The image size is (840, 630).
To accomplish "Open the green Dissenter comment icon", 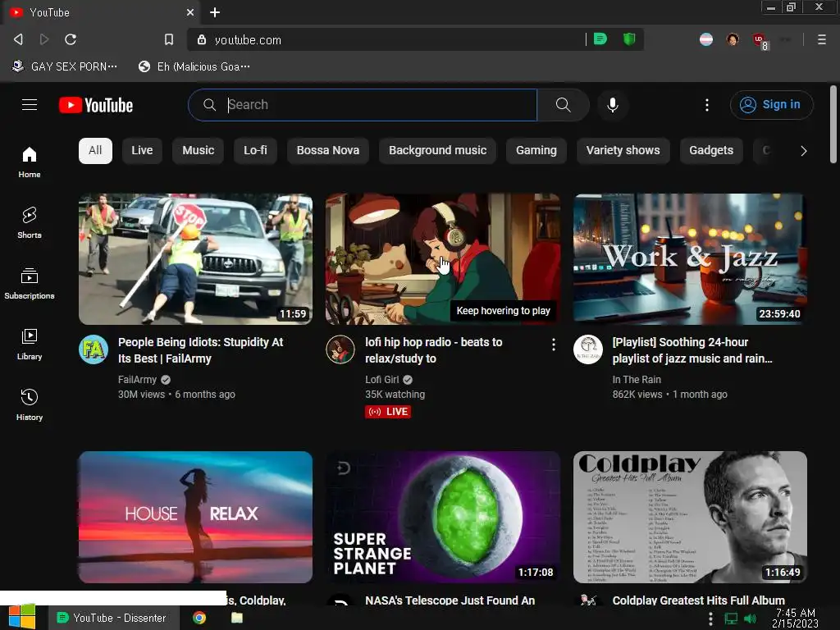I will (x=600, y=39).
